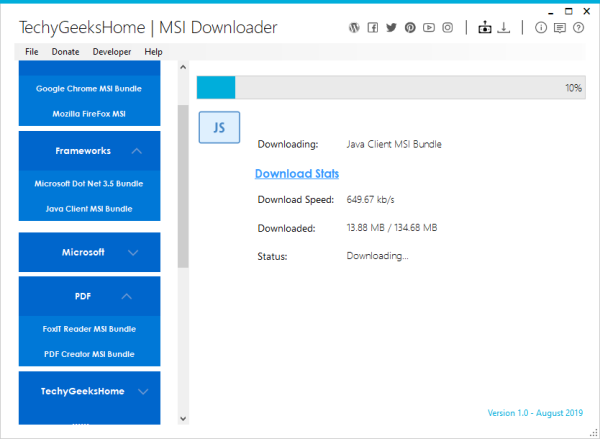Click the TechyGeeksHome | MSI Downloader title
The image size is (600, 439).
coord(148,28)
